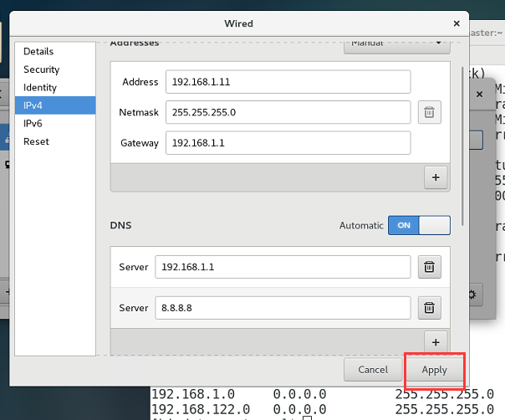The height and width of the screenshot is (420, 505).
Task: Close the Wired dialog
Action: (457, 23)
